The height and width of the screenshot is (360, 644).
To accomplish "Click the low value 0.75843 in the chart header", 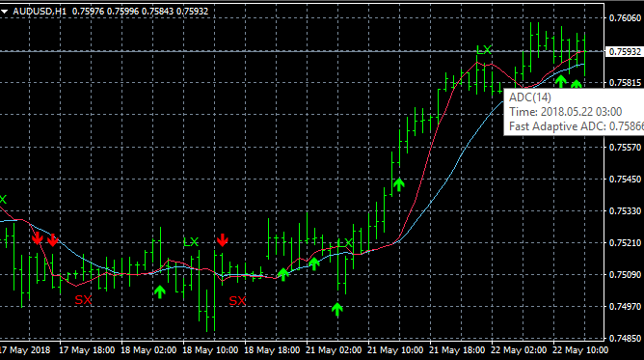I will (x=157, y=12).
